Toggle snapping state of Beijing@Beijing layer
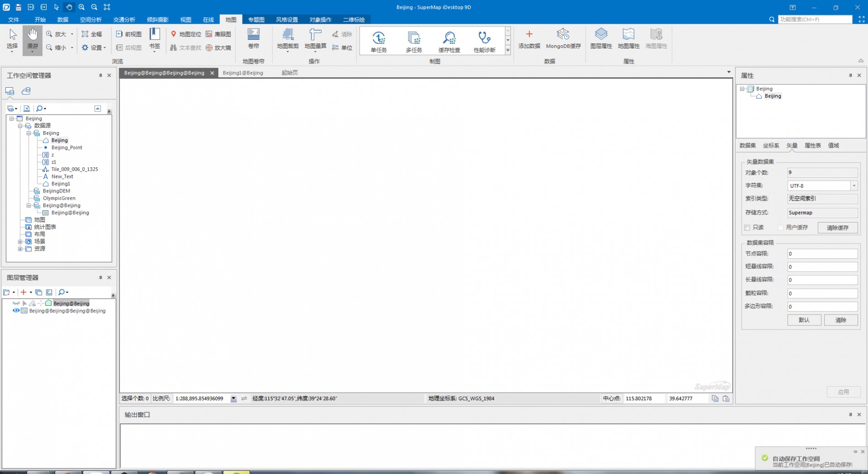Viewport: 868px width, 474px height. click(x=41, y=304)
